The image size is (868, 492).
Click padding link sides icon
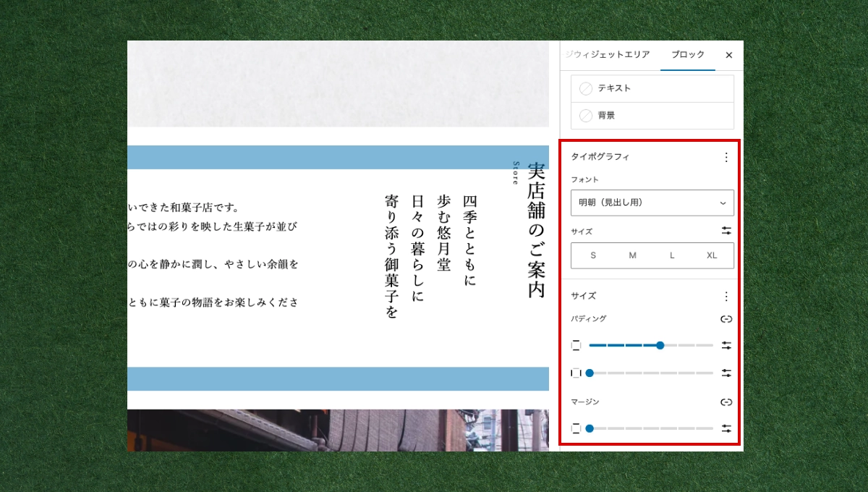pyautogui.click(x=726, y=319)
